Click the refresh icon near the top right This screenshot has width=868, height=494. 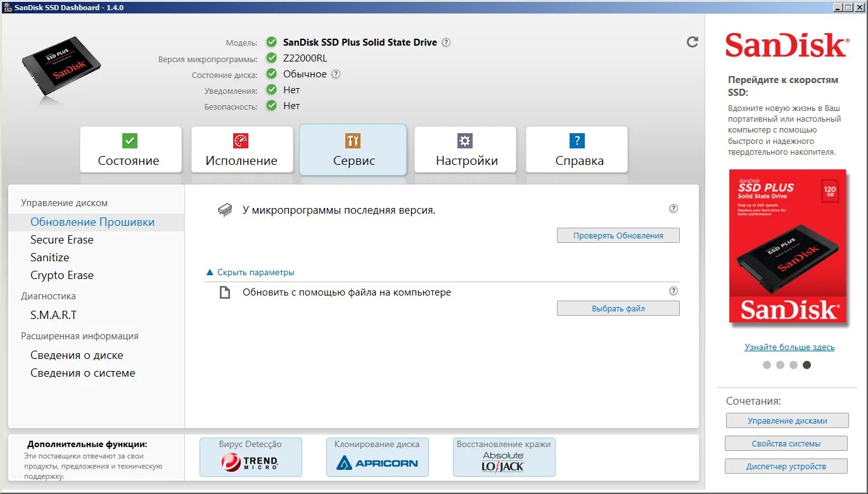pos(692,42)
